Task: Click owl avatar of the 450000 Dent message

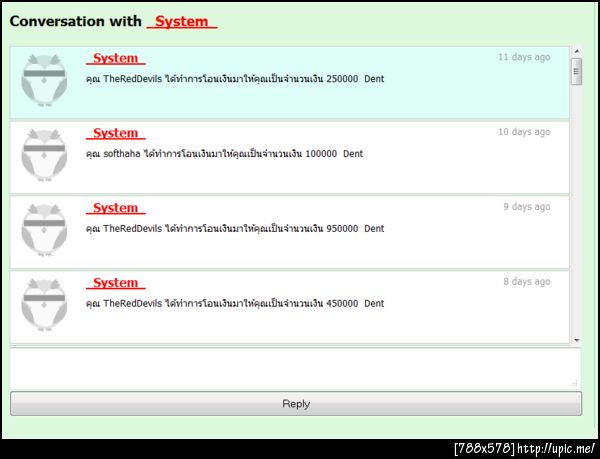Action: [44, 305]
